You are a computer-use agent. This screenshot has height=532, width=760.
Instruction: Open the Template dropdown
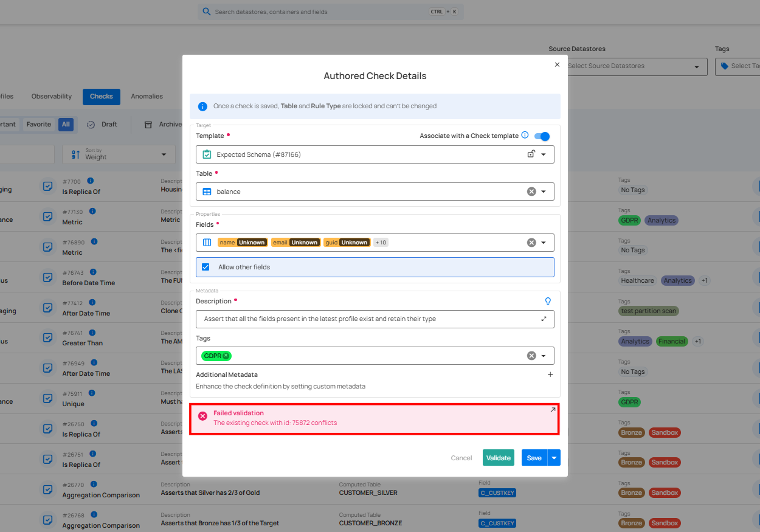coord(544,154)
